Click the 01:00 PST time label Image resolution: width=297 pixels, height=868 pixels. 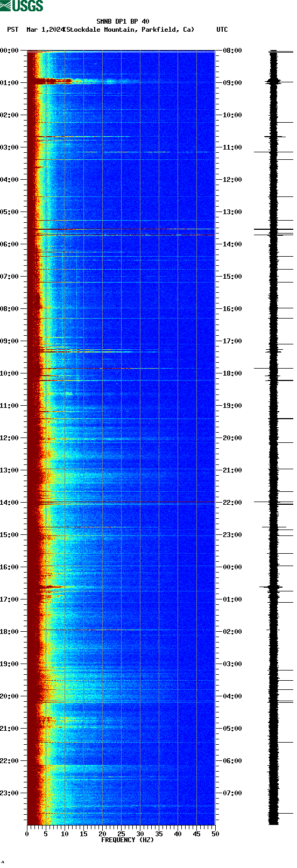pyautogui.click(x=9, y=83)
